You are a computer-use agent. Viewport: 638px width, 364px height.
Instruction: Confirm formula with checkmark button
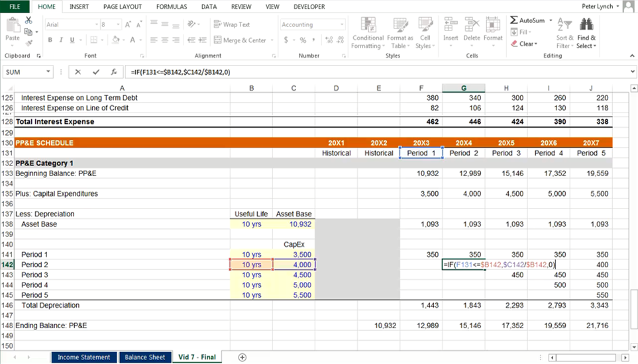[x=96, y=72]
